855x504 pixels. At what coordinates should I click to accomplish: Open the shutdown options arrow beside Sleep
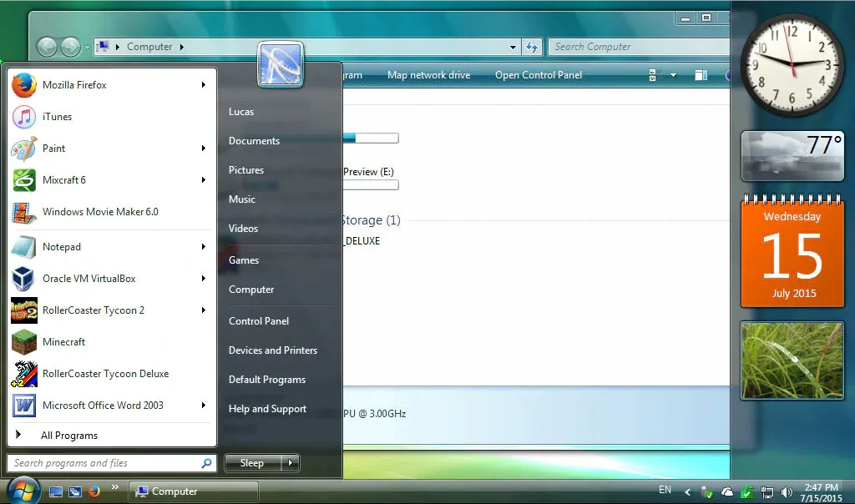[291, 463]
